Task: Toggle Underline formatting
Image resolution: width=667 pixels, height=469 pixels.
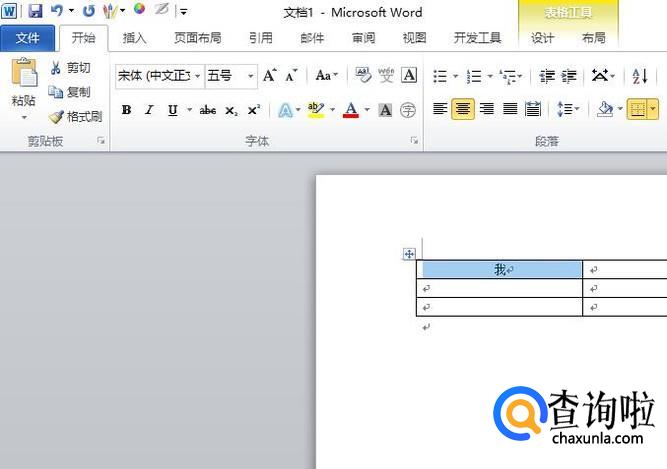Action: 172,111
